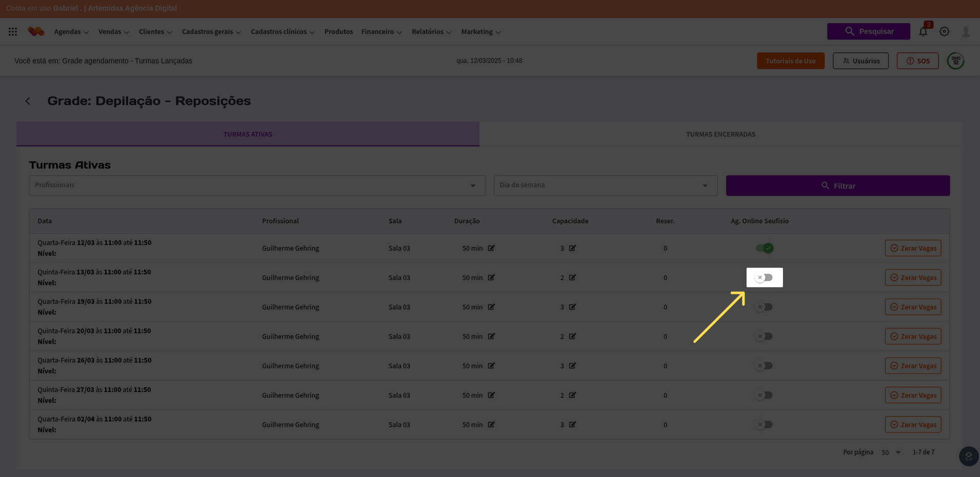Screen dimensions: 980x477
Task: Click the SOS button
Action: point(917,61)
